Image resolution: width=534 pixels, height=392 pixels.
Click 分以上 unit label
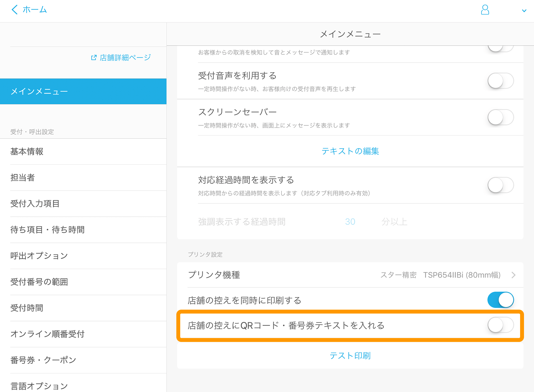pyautogui.click(x=394, y=222)
